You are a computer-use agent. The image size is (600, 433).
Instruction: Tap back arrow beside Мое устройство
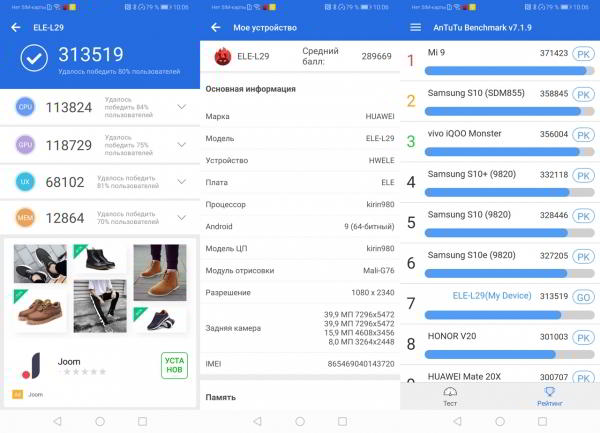[x=215, y=27]
